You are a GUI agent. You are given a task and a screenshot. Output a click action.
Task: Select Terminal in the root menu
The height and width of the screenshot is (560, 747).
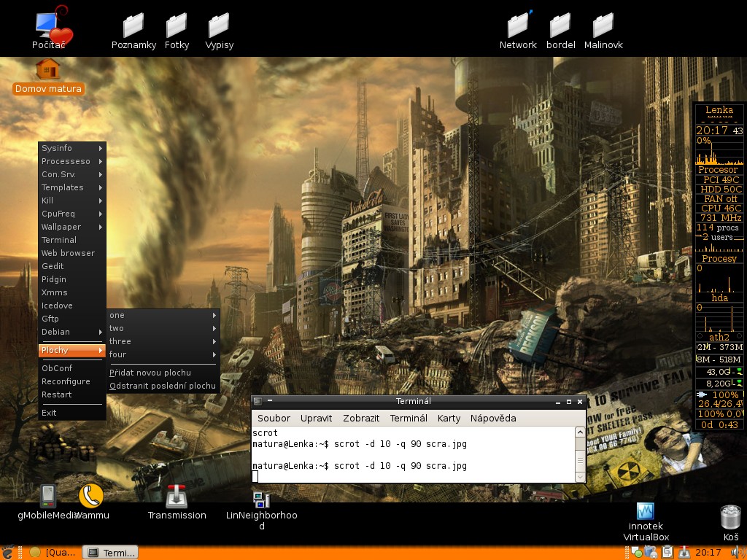coord(72,240)
